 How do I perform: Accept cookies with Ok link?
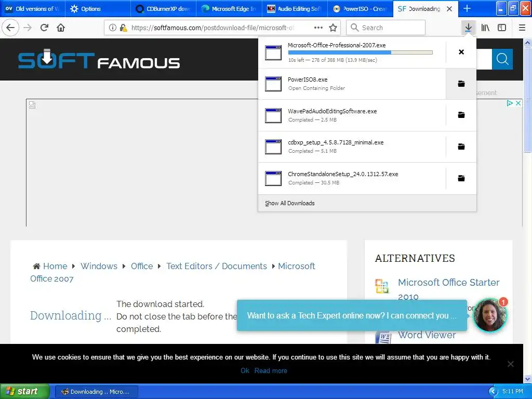(x=245, y=370)
